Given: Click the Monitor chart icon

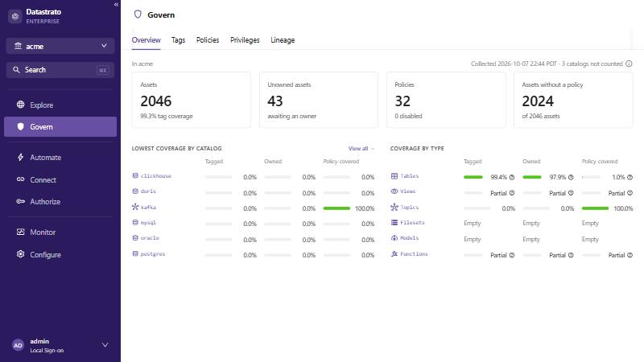Looking at the screenshot, I should pos(21,232).
